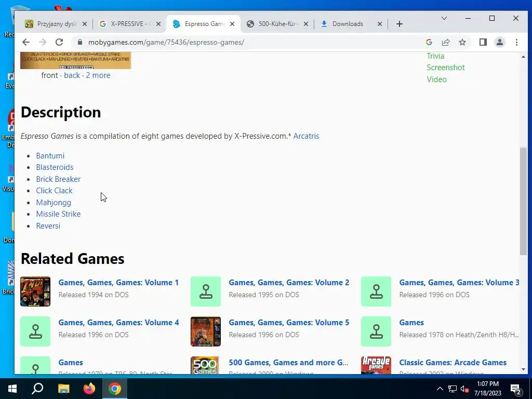Open Arcade Games cover thumbnail

click(376, 365)
